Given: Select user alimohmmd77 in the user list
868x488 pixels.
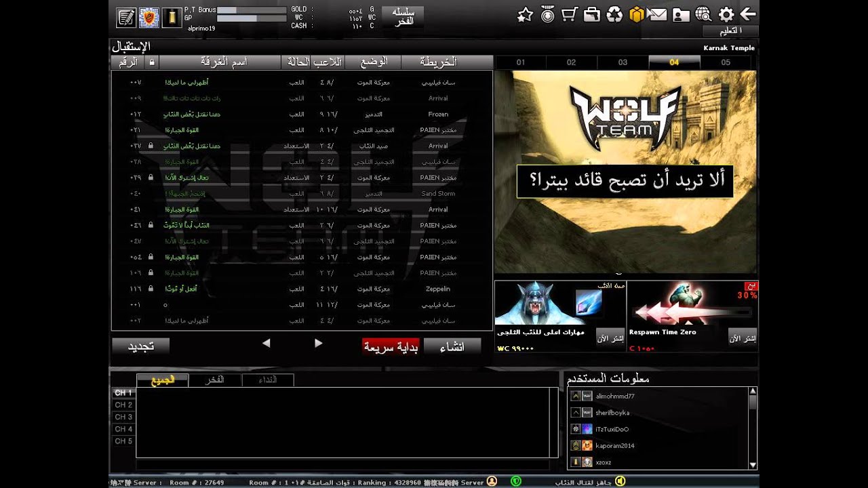Looking at the screenshot, I should [x=658, y=396].
